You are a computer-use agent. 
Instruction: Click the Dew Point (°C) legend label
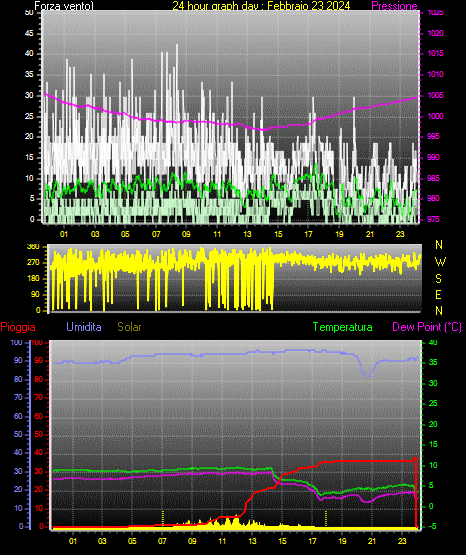pyautogui.click(x=427, y=327)
